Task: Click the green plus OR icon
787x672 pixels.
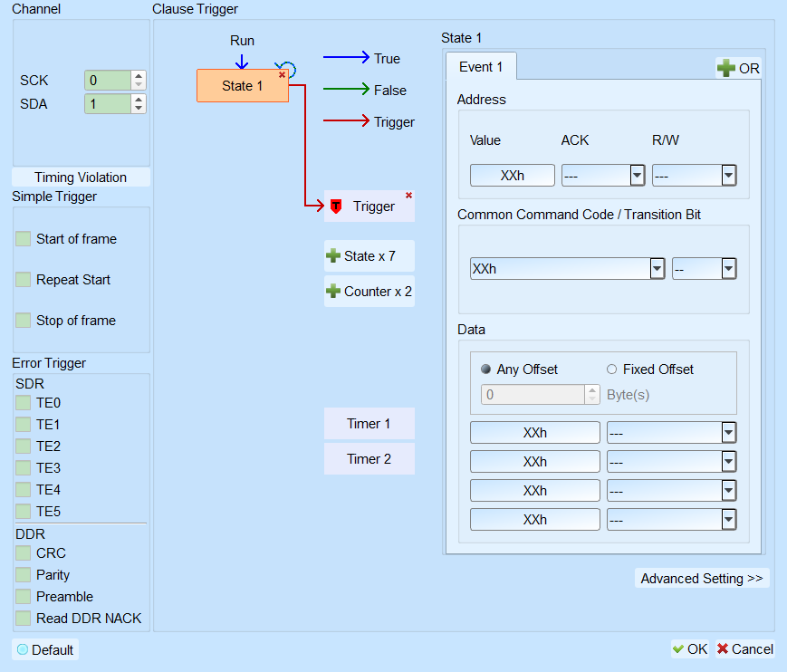Action: coord(725,68)
